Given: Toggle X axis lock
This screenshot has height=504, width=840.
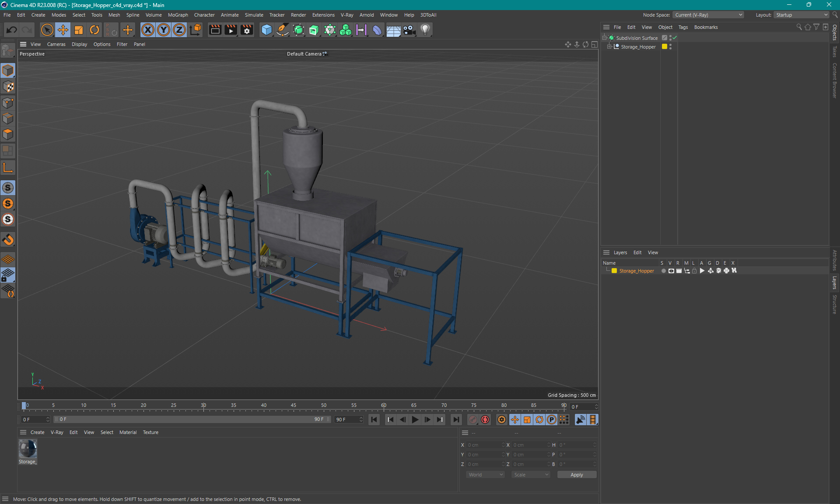Looking at the screenshot, I should (148, 30).
